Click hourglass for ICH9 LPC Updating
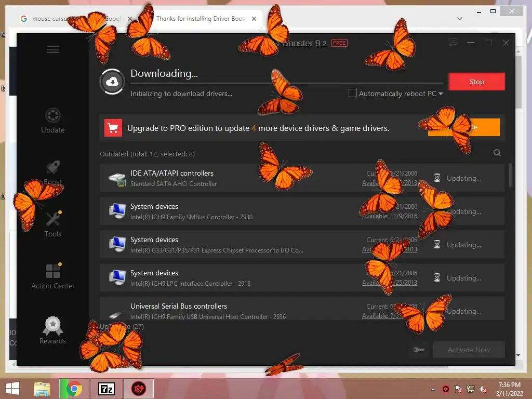Screen dimensions: 532x399 (x=437, y=277)
